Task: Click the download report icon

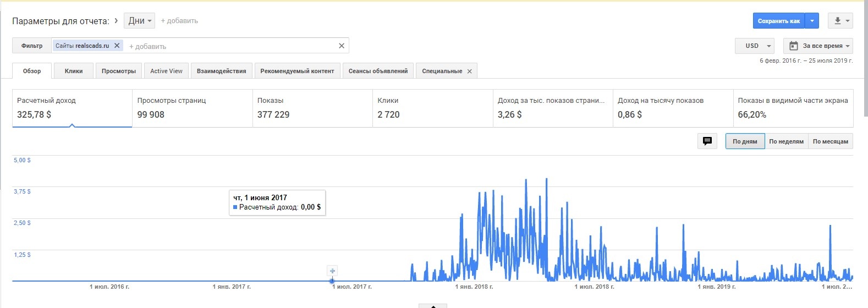Action: coord(837,21)
